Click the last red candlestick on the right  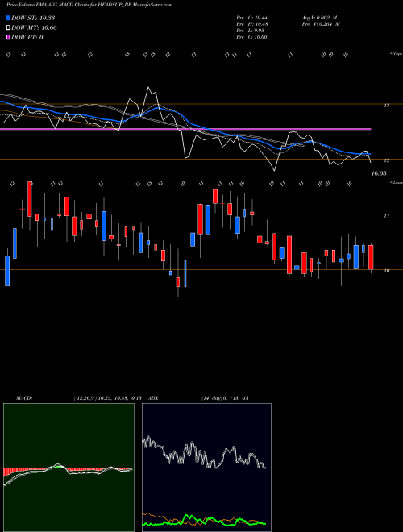point(371,257)
